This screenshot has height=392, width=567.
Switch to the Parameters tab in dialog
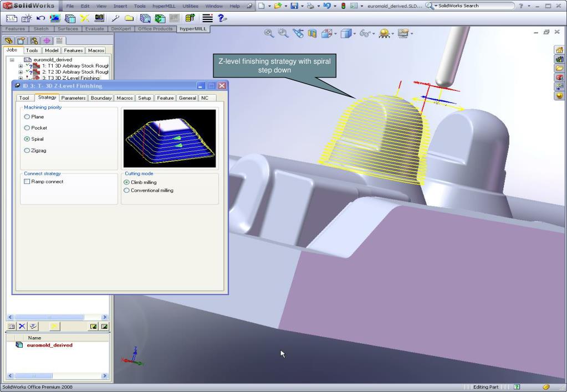(73, 98)
